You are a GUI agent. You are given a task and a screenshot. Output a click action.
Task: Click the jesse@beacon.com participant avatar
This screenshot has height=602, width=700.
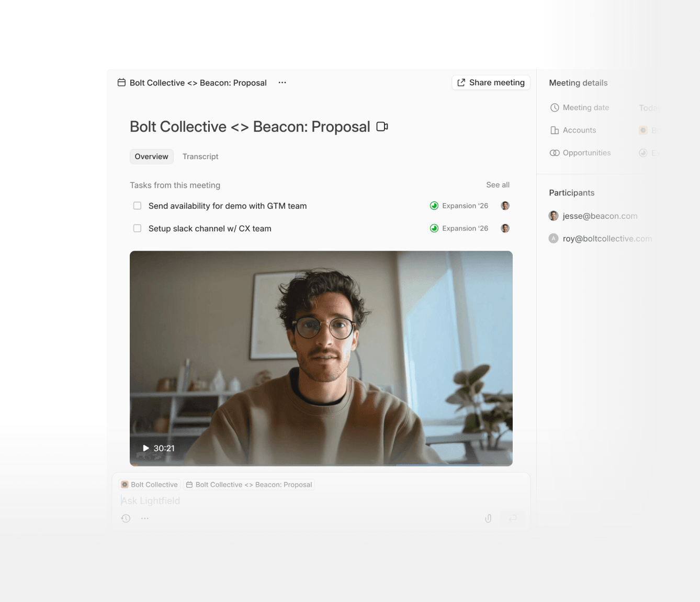pos(554,216)
